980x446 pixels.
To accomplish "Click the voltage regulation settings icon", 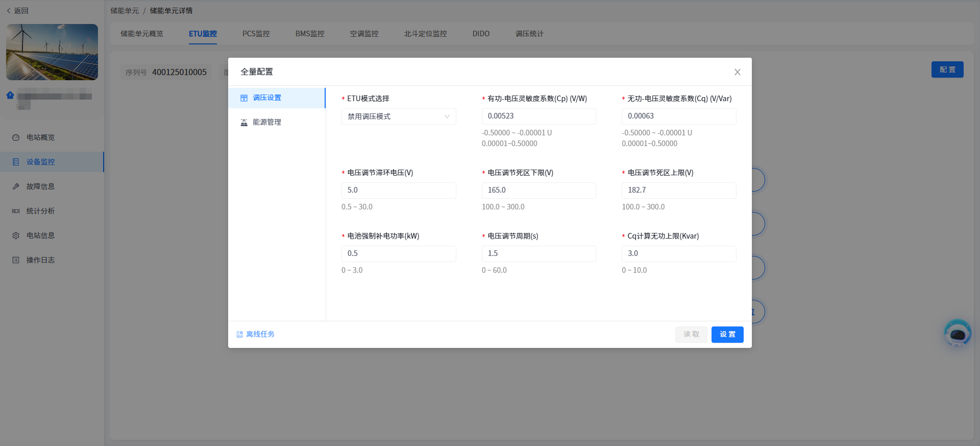I will pos(244,98).
